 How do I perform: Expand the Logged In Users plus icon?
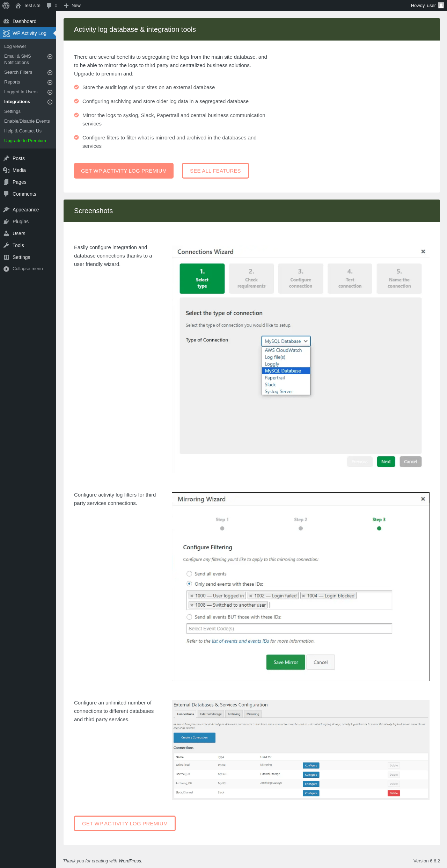[50, 92]
